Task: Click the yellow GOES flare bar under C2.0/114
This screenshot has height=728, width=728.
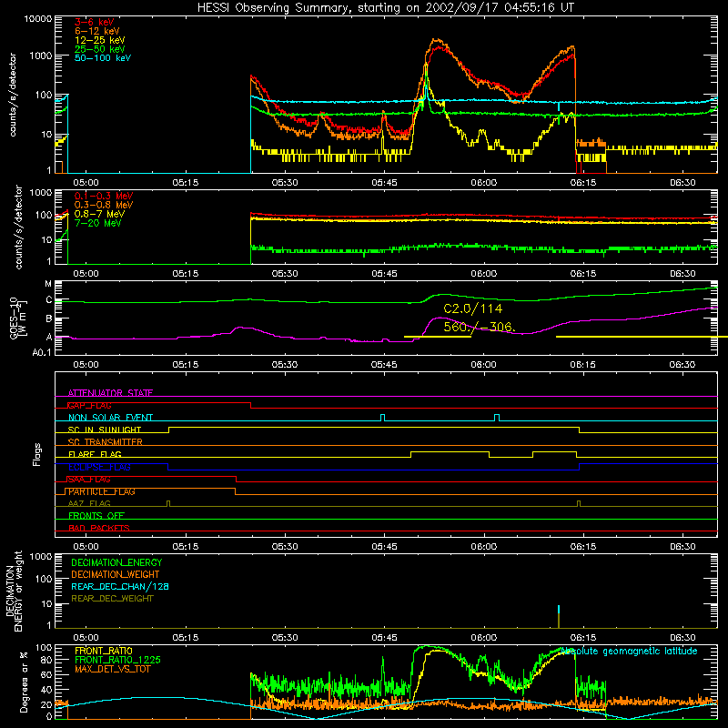Action: coord(438,337)
